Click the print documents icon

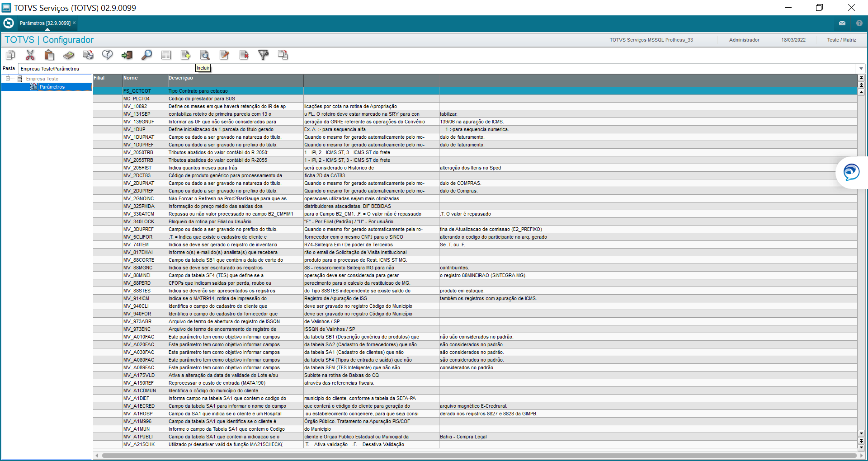click(x=88, y=55)
